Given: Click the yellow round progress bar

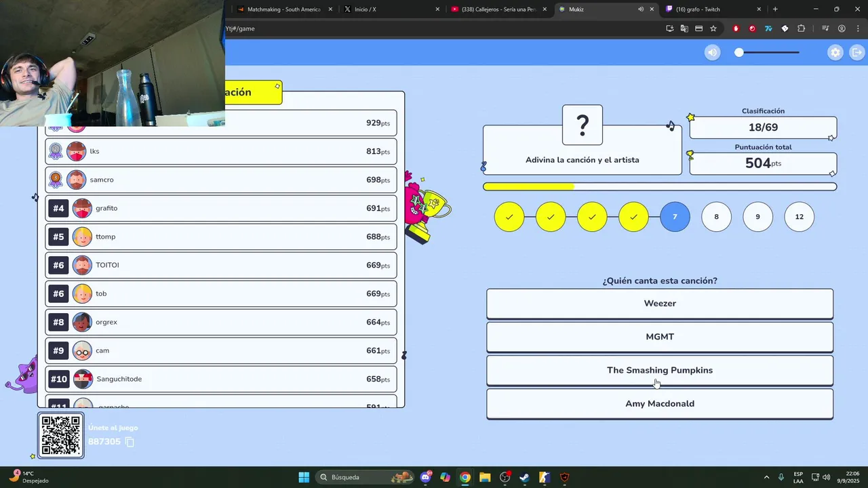Looking at the screenshot, I should point(660,186).
